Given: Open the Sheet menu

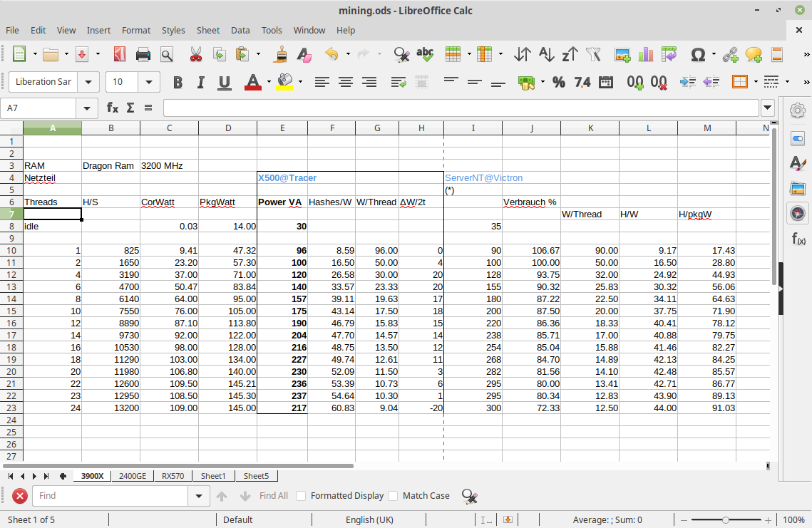Looking at the screenshot, I should click(x=208, y=30).
